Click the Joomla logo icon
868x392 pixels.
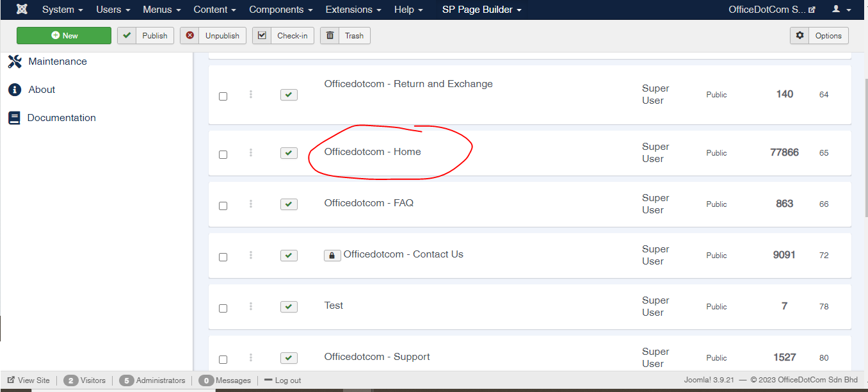coord(22,10)
